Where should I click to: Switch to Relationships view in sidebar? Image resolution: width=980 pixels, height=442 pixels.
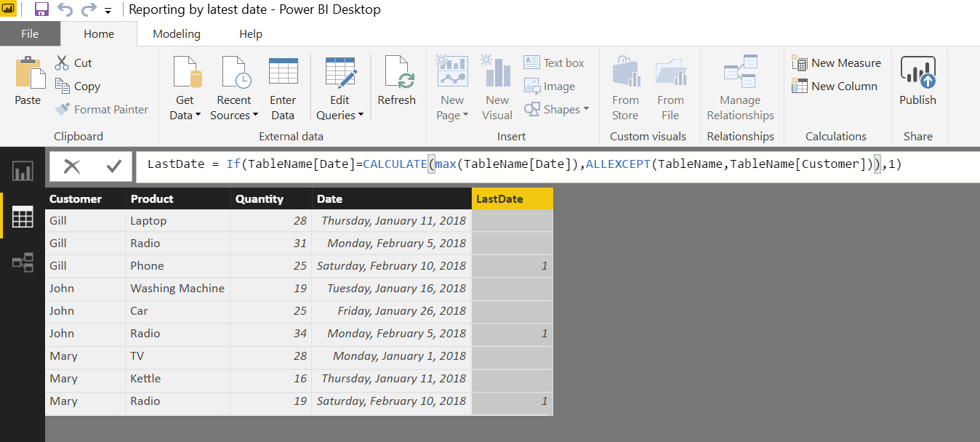click(x=23, y=262)
